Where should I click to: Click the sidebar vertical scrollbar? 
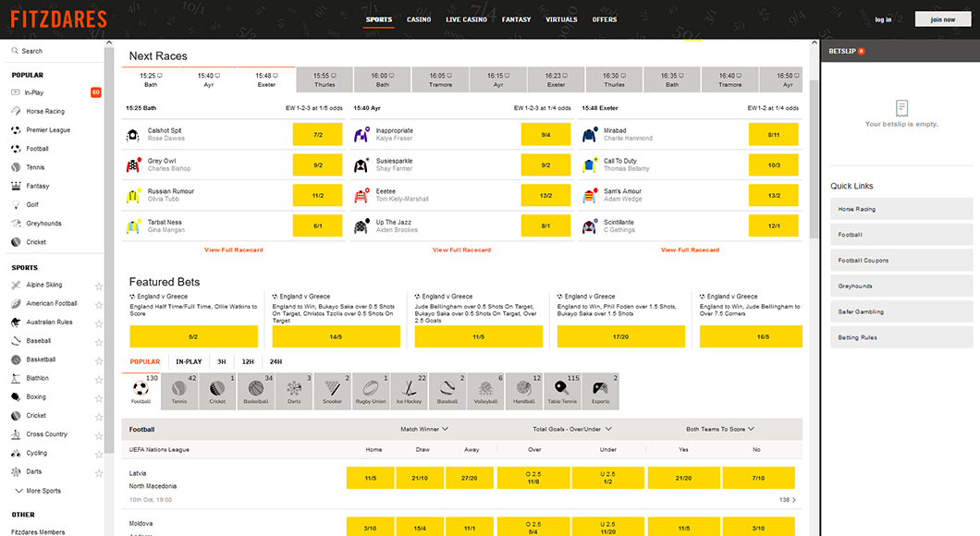coord(109,250)
